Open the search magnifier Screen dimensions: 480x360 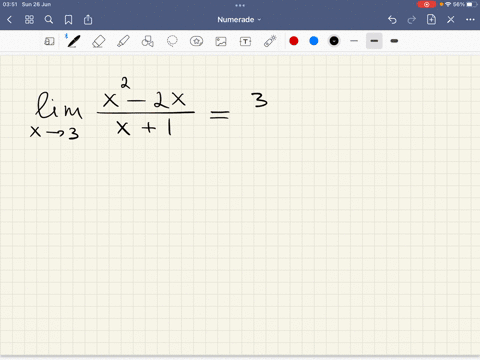49,20
